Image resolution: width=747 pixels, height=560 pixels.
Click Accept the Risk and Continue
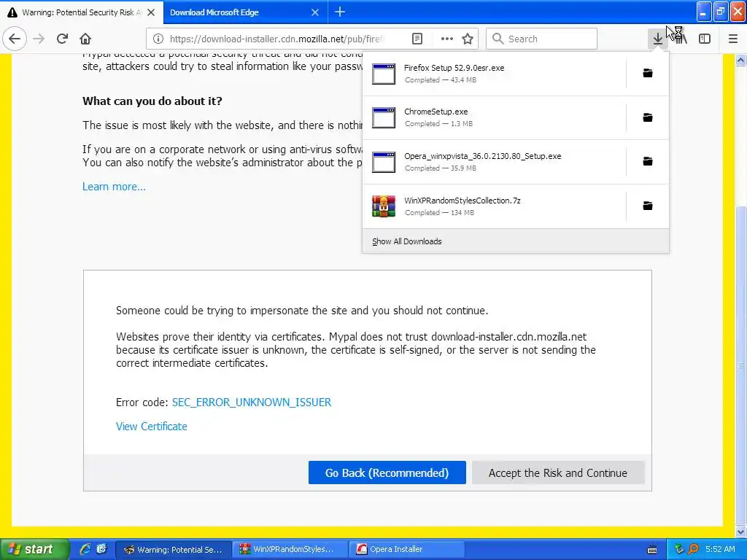558,472
